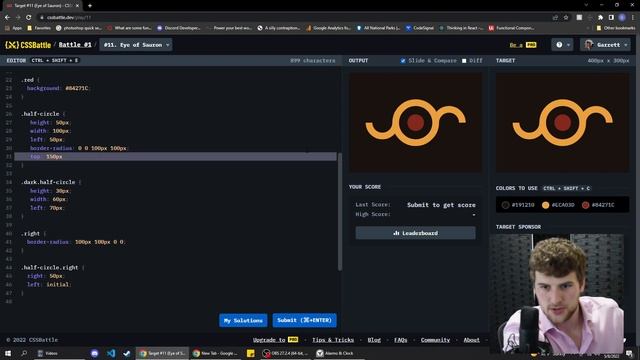The image size is (640, 360).
Task: Switch to OBS window in taskbar
Action: (x=286, y=353)
